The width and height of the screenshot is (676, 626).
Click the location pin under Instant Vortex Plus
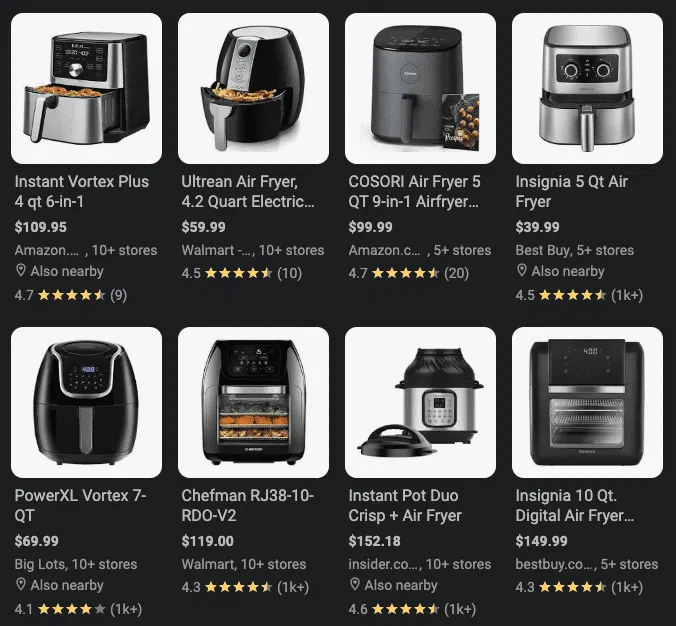[x=21, y=270]
